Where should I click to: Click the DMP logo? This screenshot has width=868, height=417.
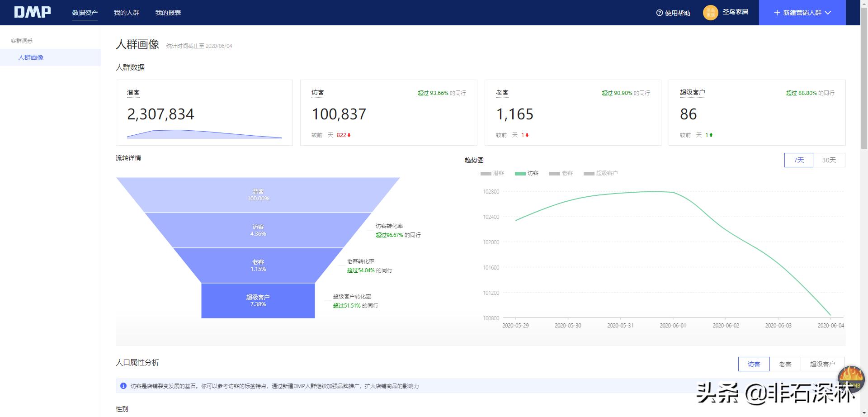tap(32, 12)
